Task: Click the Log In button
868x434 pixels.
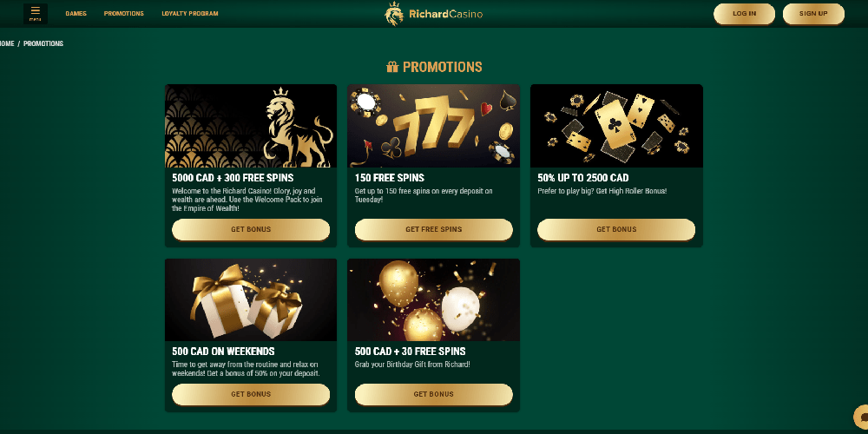Action: click(744, 14)
